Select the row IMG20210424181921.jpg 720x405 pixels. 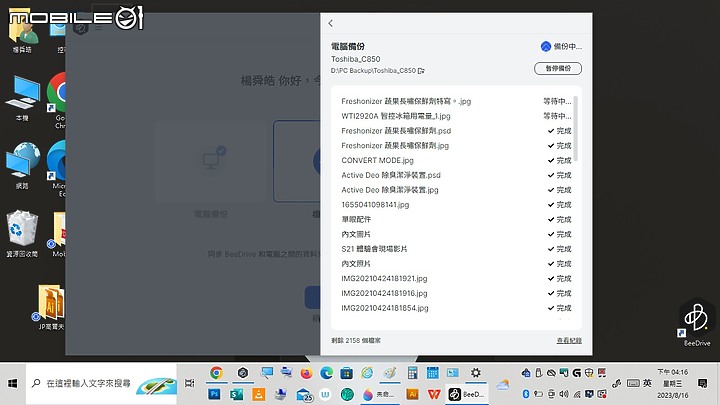[456, 278]
